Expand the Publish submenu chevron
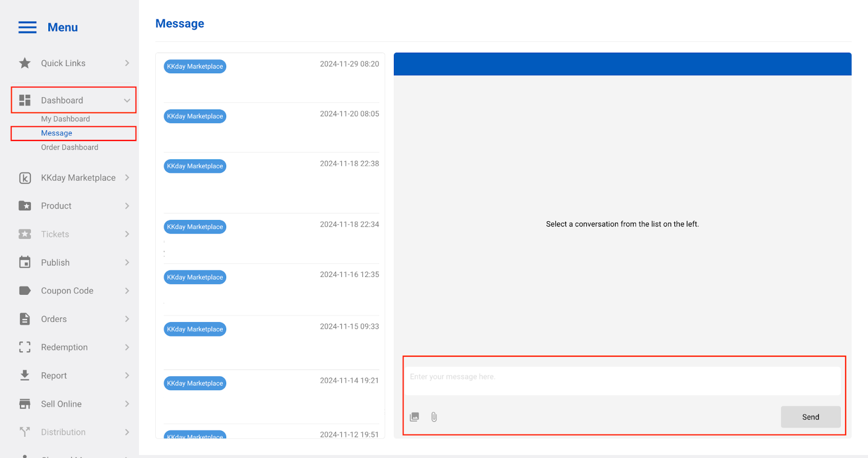Viewport: 868px width, 458px height. point(127,262)
